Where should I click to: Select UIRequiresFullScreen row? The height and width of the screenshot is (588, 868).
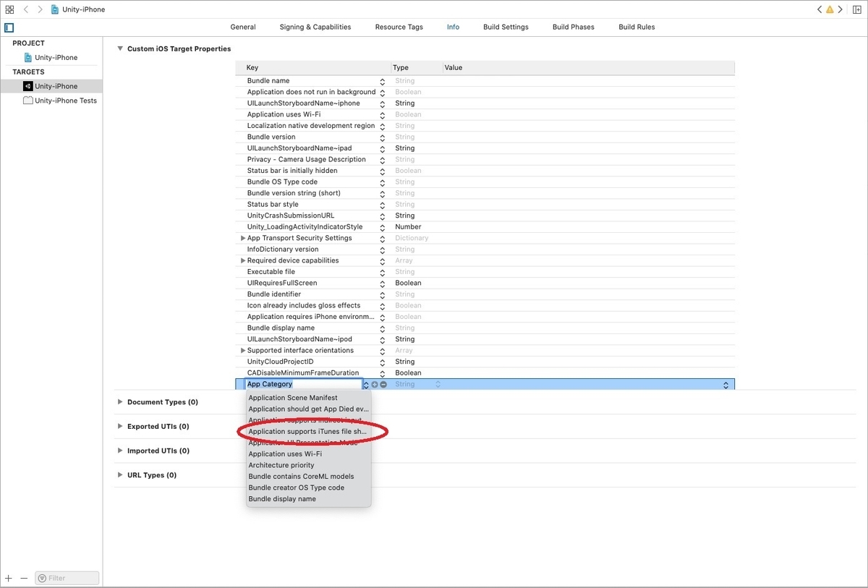point(485,283)
